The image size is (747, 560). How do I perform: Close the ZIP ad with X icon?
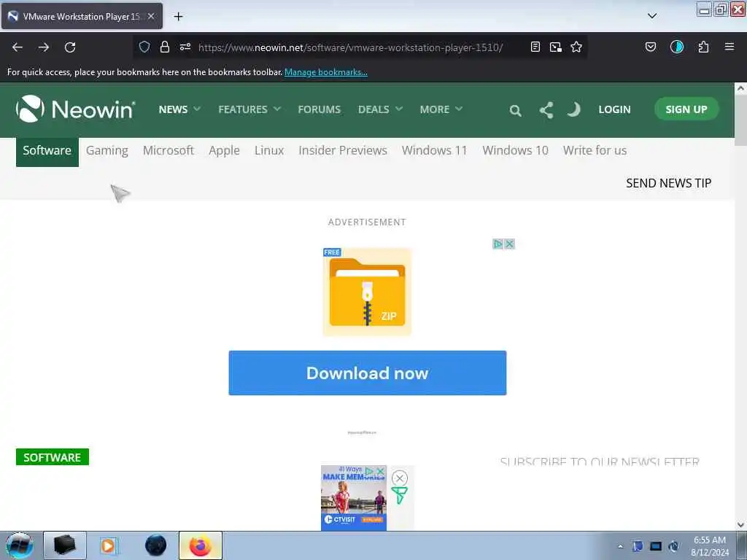(x=509, y=244)
